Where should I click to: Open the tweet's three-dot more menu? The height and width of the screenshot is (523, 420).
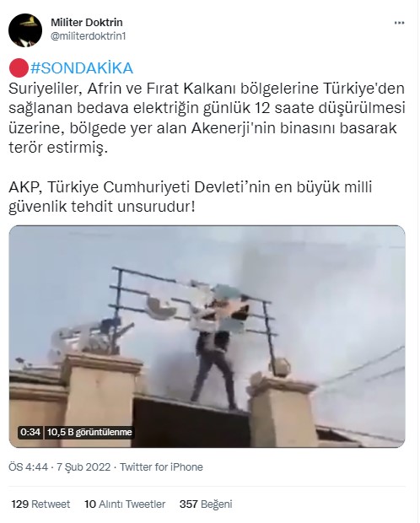pos(399,23)
